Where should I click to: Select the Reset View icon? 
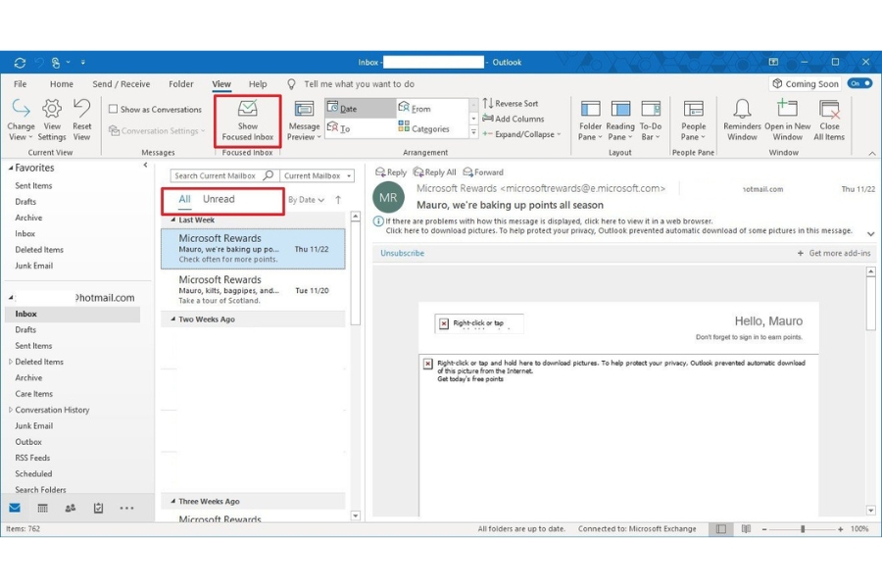(81, 118)
